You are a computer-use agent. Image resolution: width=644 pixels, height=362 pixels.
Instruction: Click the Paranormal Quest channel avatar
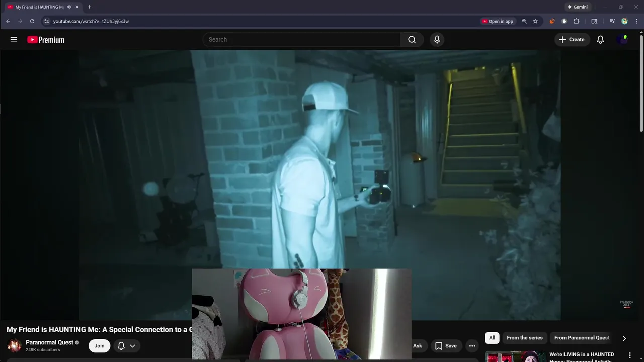(14, 346)
